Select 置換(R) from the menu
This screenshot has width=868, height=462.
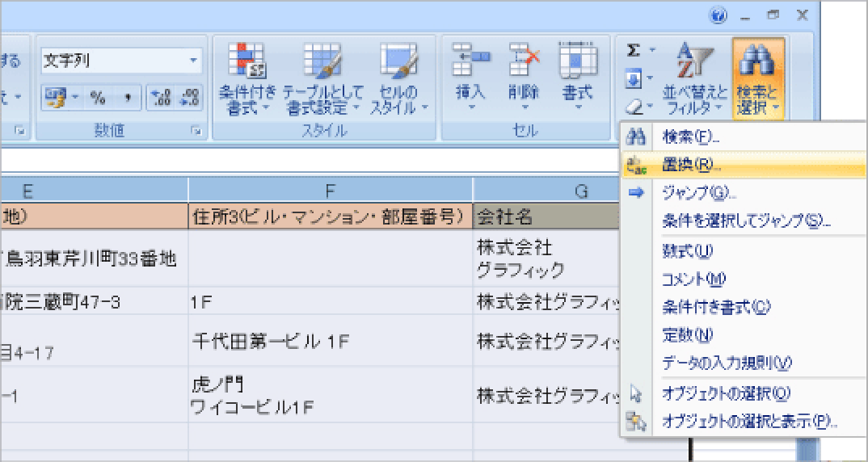[691, 165]
